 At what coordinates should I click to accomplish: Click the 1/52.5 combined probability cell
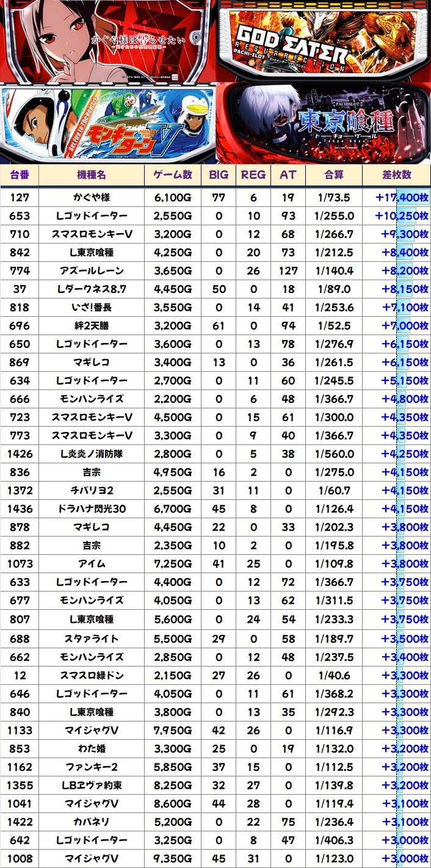(334, 326)
